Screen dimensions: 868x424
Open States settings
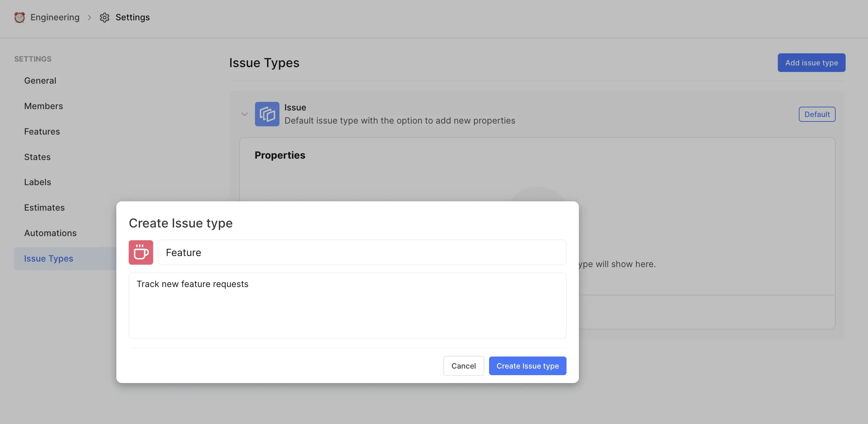coord(37,157)
